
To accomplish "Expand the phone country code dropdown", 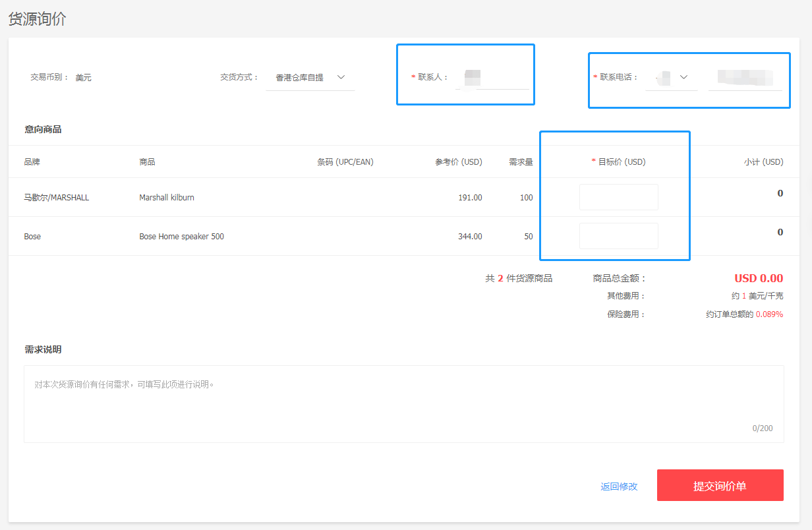I will click(672, 78).
